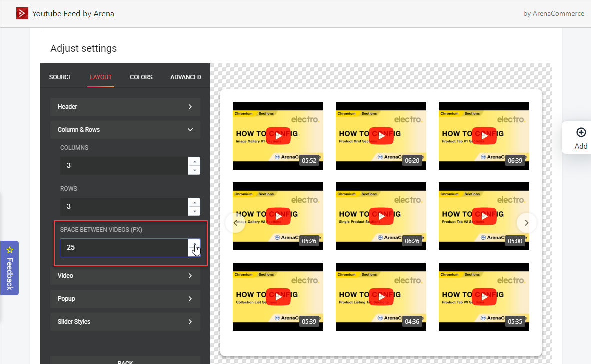Click the by ArenaCommerce text
Screen dimensions: 591x364
pyautogui.click(x=554, y=13)
